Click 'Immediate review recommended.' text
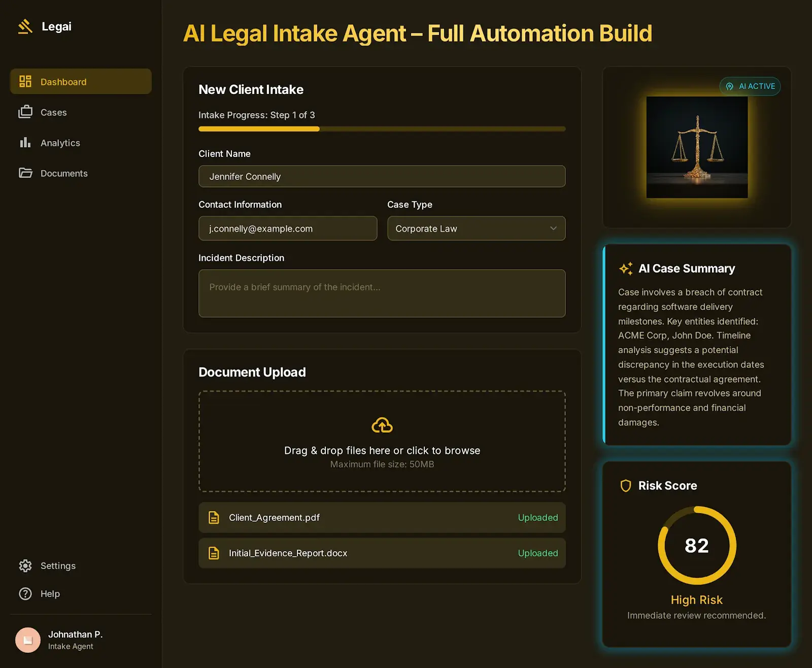The width and height of the screenshot is (812, 668). tap(697, 615)
